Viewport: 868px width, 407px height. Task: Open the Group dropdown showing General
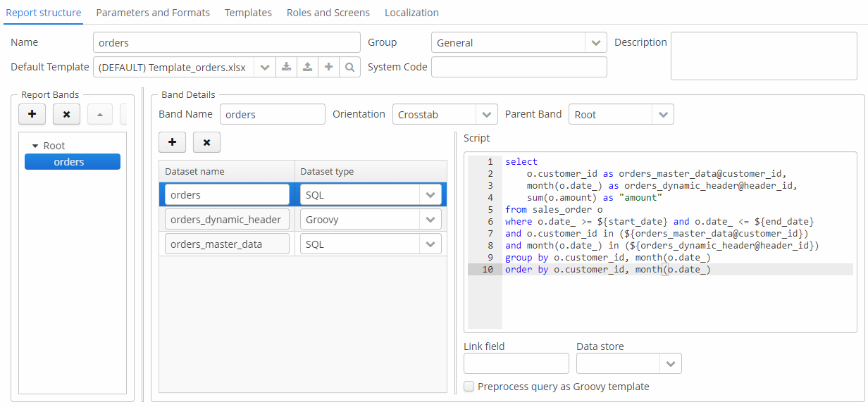[x=596, y=43]
